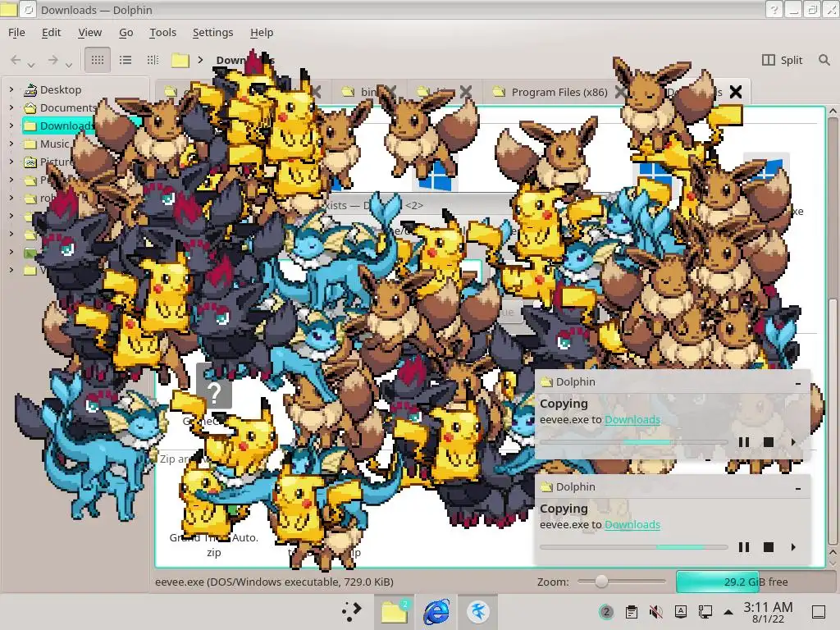Pause the upper Copying job

click(743, 442)
